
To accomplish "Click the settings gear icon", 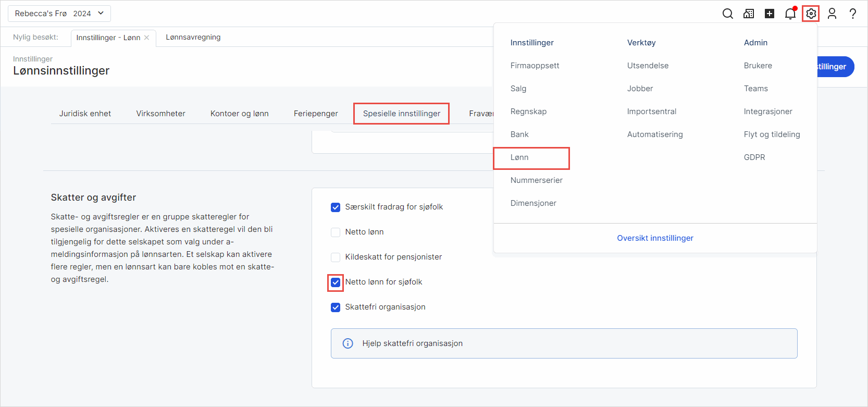I will [811, 14].
